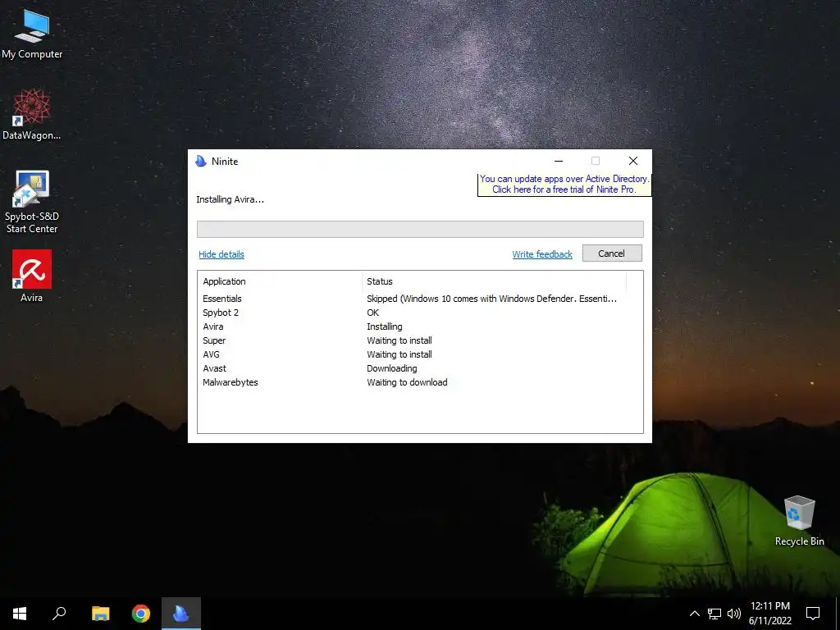This screenshot has width=840, height=630.
Task: Open the notification center icon
Action: 813,614
